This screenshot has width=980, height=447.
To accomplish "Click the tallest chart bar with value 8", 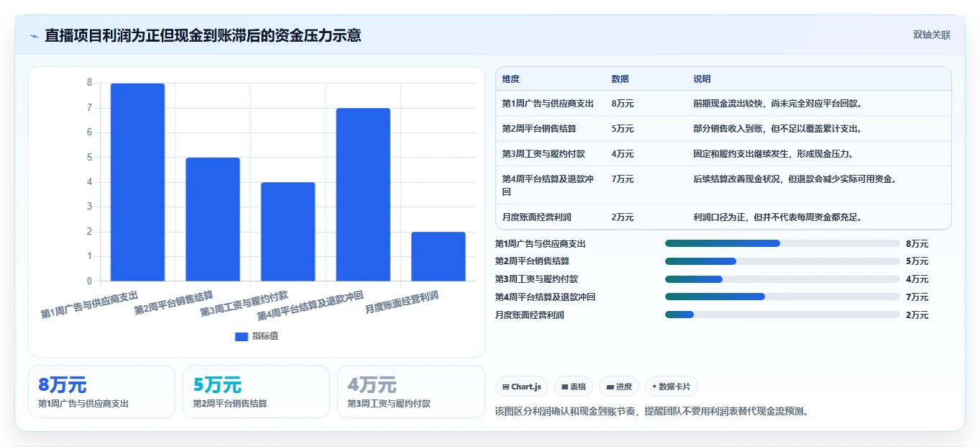I will [x=137, y=182].
